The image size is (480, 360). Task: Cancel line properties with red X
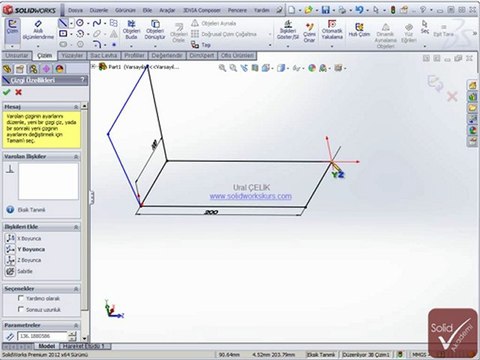coord(19,92)
